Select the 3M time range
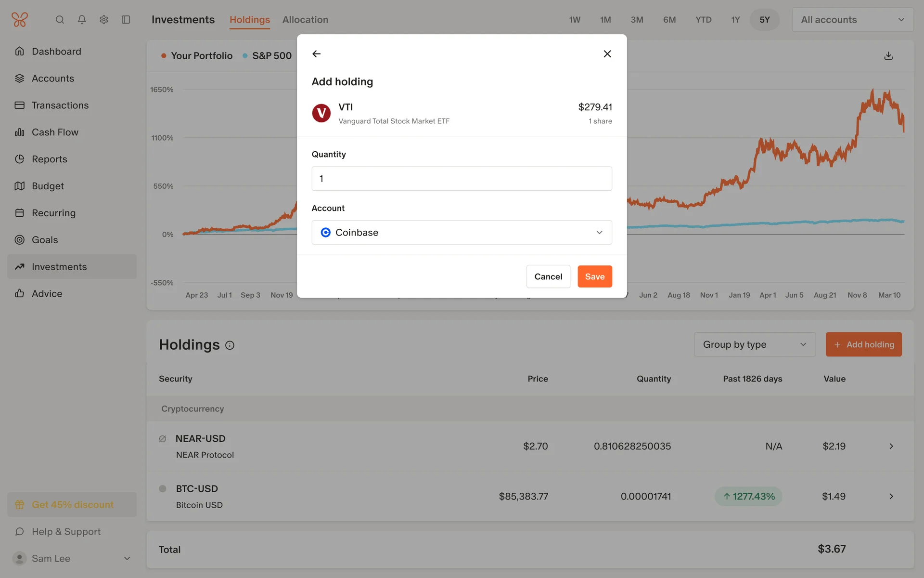Viewport: 924px width, 578px height. (637, 20)
